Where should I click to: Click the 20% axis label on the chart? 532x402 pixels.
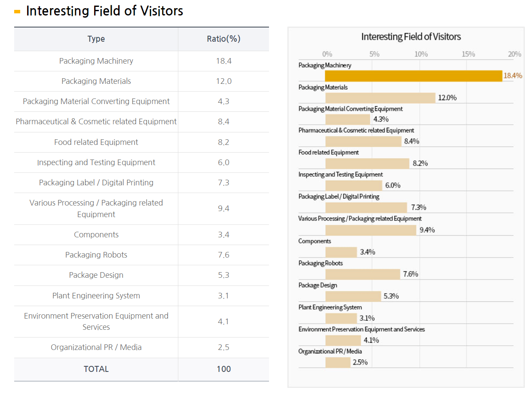(x=514, y=54)
